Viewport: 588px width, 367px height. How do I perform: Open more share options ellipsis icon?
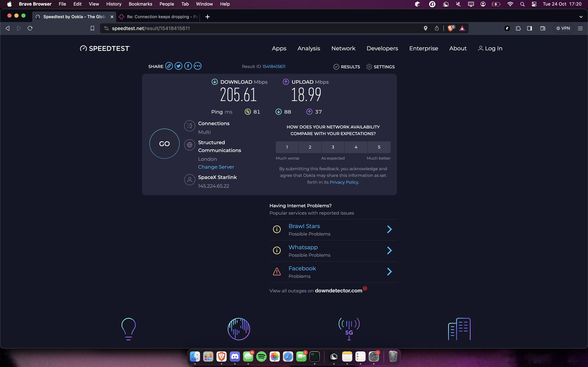198,66
